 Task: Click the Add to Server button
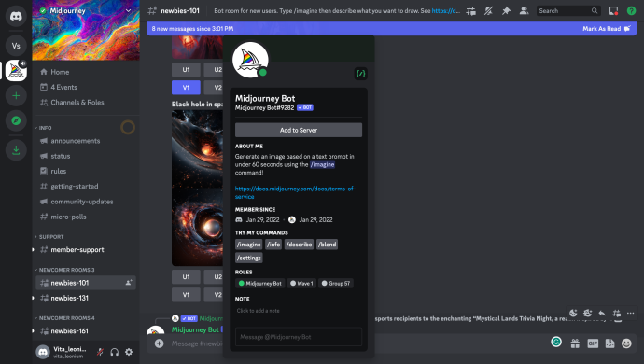pyautogui.click(x=299, y=131)
